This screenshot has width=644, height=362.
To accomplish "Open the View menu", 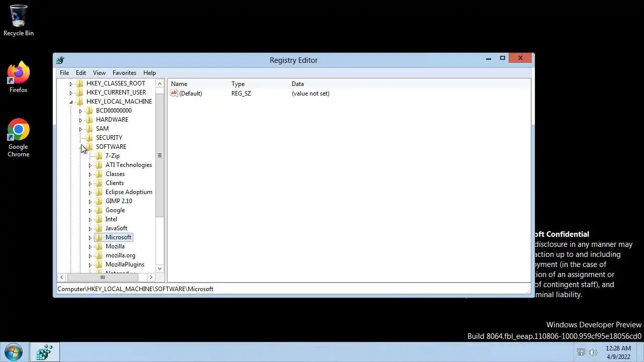I will 99,73.
